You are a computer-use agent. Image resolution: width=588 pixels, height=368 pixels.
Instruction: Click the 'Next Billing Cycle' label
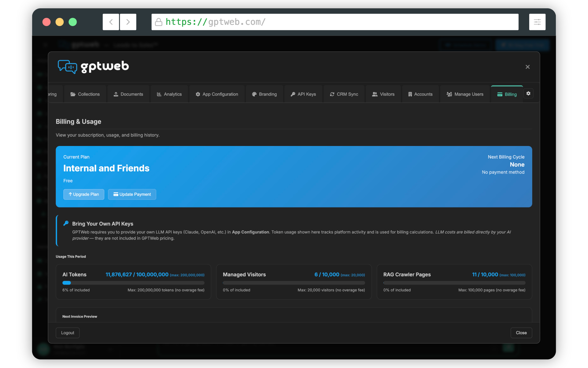506,157
